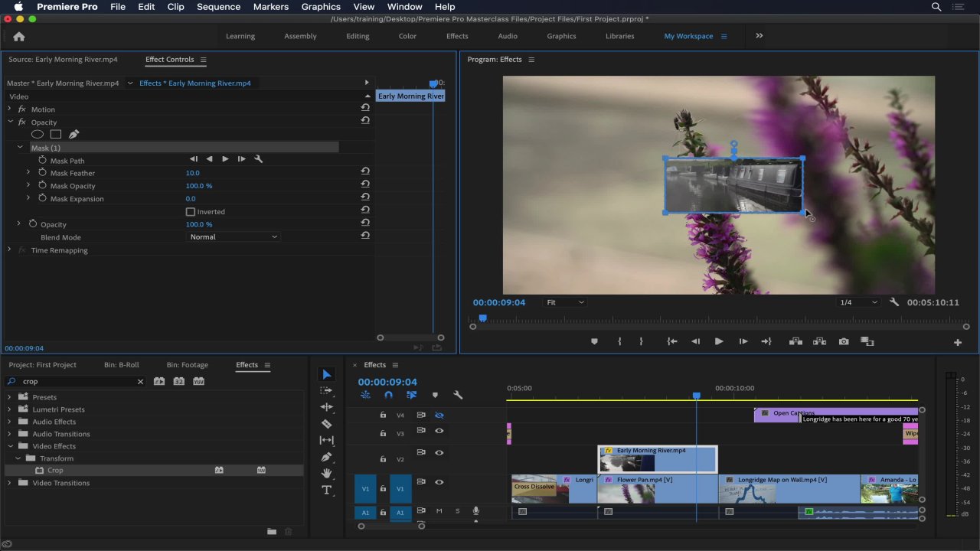
Task: Open the Blend Mode dropdown
Action: coord(234,237)
